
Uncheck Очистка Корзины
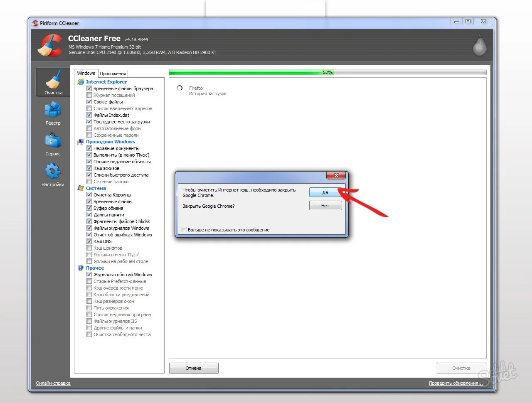[x=89, y=195]
